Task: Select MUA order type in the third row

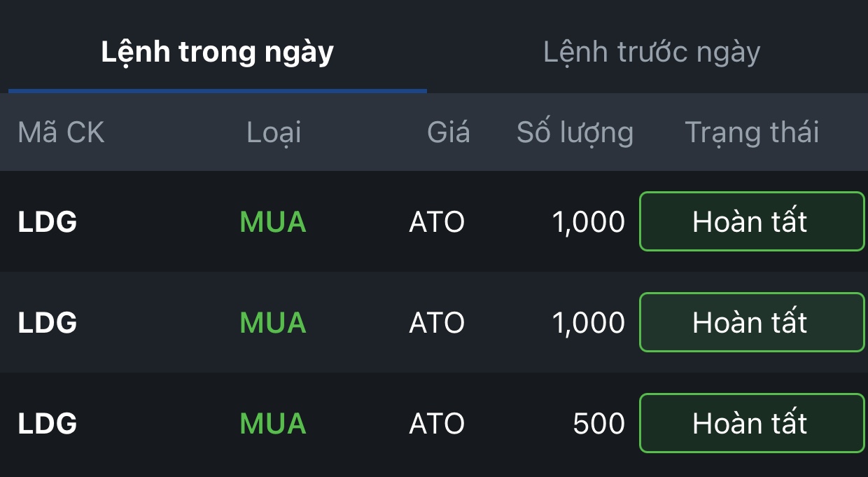Action: pyautogui.click(x=273, y=424)
